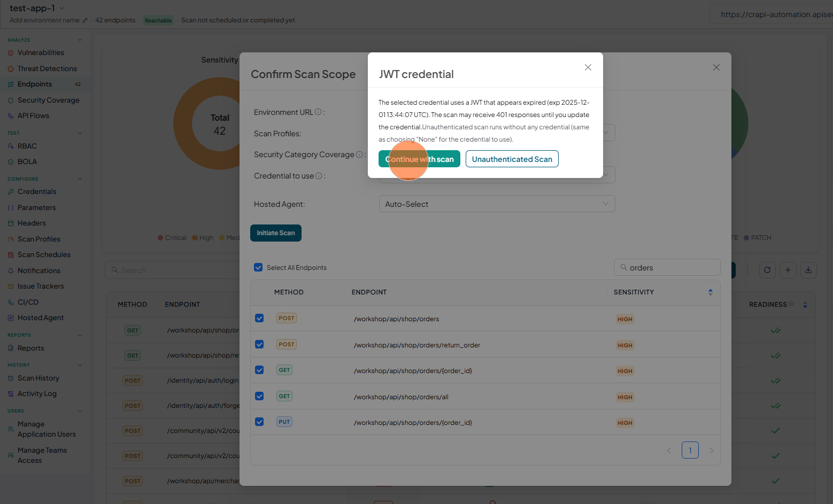This screenshot has height=504, width=833.
Task: Collapse the TEST section
Action: [x=80, y=133]
